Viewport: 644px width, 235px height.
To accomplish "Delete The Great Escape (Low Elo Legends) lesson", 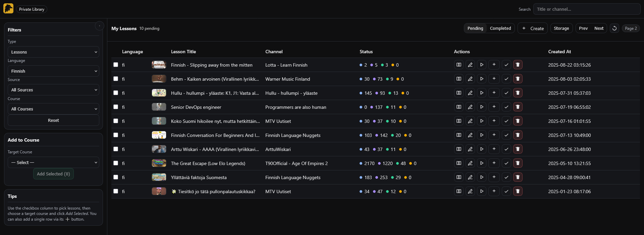I will pos(518,163).
